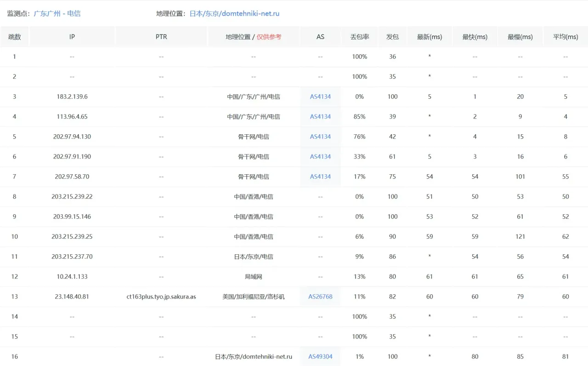Select the IP address 202.97.91.190

click(72, 156)
